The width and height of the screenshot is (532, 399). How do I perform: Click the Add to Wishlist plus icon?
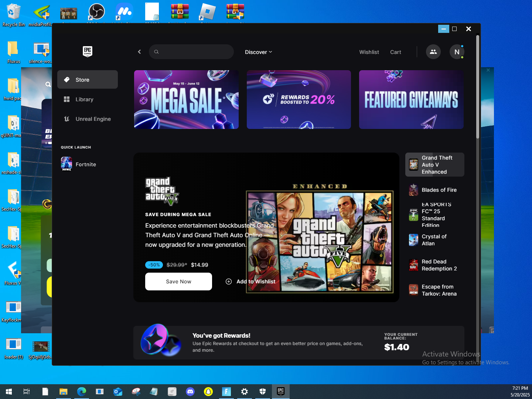229,282
